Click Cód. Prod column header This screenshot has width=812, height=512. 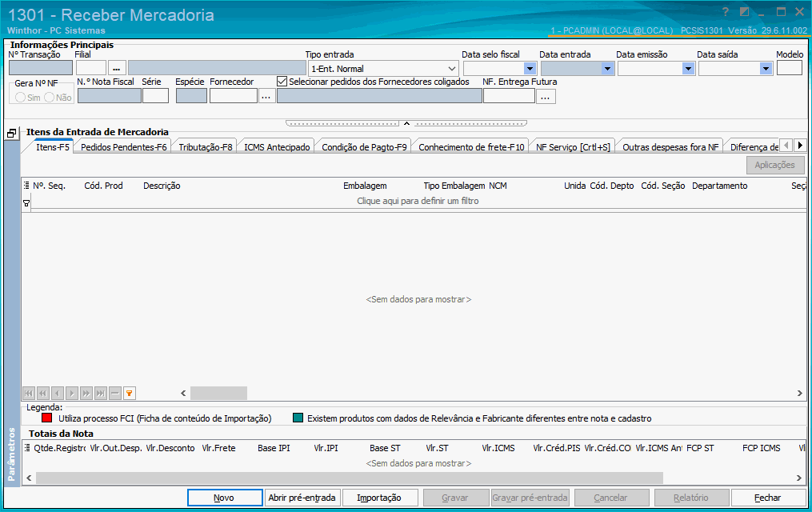[103, 186]
